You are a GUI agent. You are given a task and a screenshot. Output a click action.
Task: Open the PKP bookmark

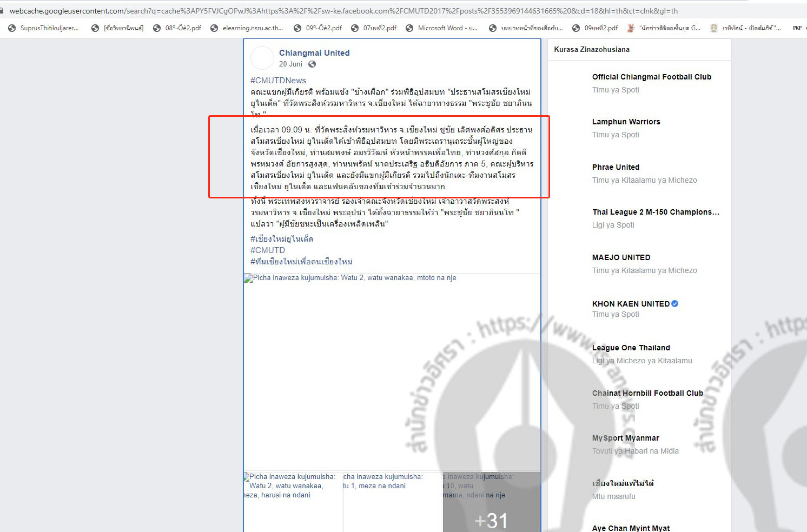(797, 28)
